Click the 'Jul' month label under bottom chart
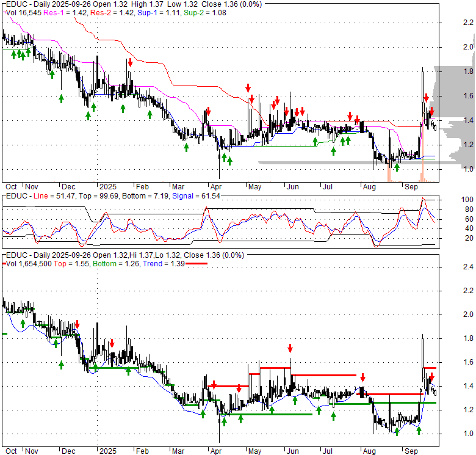Screen dimensions: 476x455 [x=327, y=451]
